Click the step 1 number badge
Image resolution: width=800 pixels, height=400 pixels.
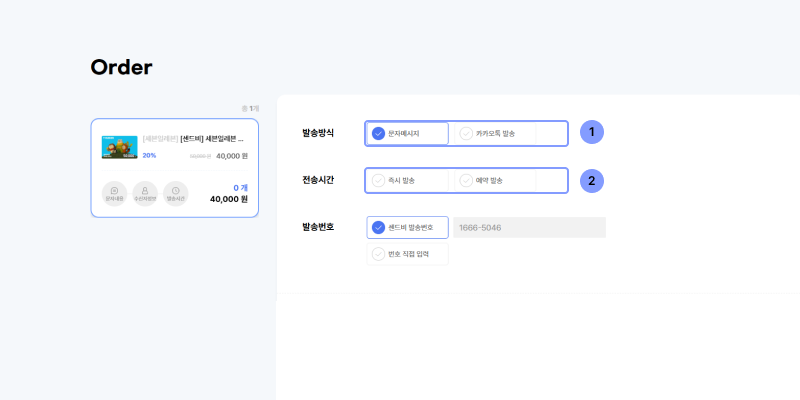(592, 132)
